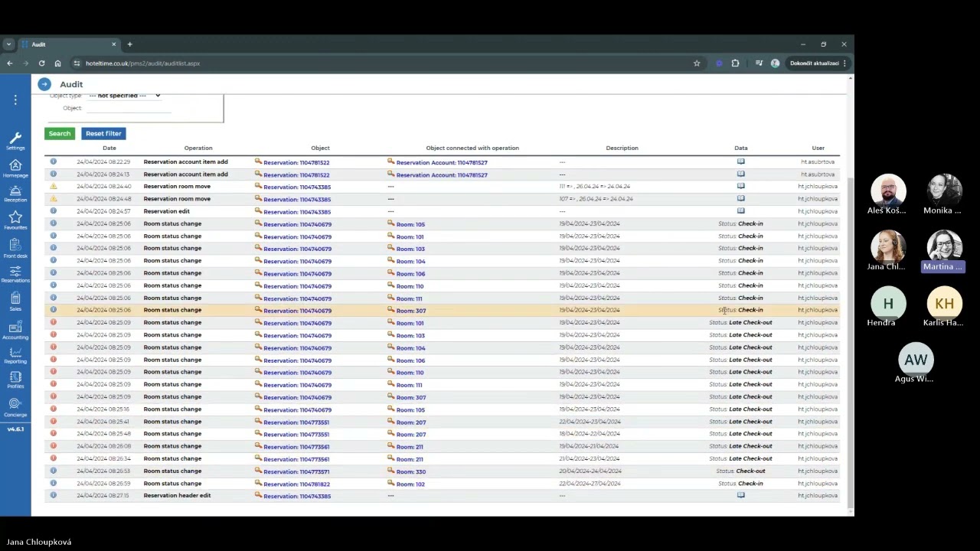Click the green Search button
This screenshot has height=551, width=980.
click(x=60, y=133)
